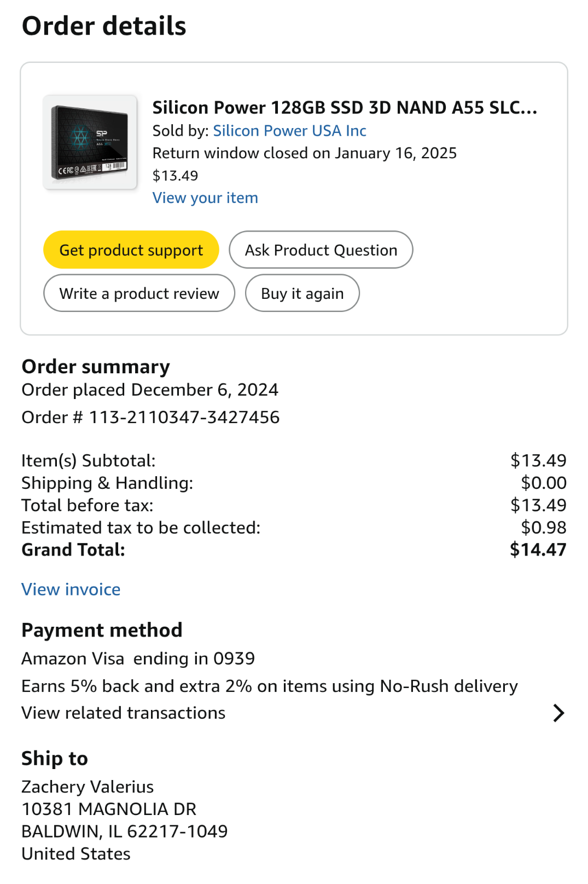Screen dimensions: 588x884
Task: Select Write a product review
Action: coord(139,293)
